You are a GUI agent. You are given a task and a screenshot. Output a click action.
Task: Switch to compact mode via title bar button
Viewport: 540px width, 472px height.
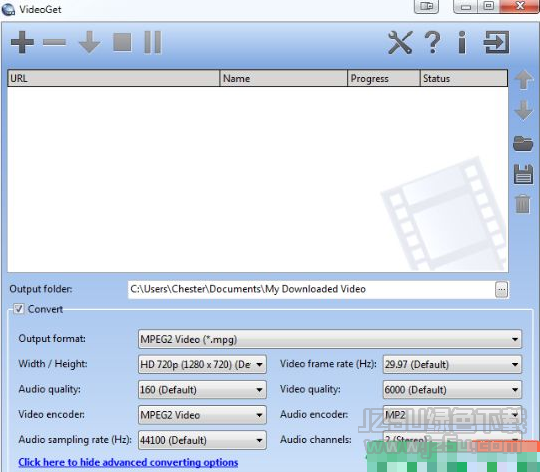tap(426, 6)
